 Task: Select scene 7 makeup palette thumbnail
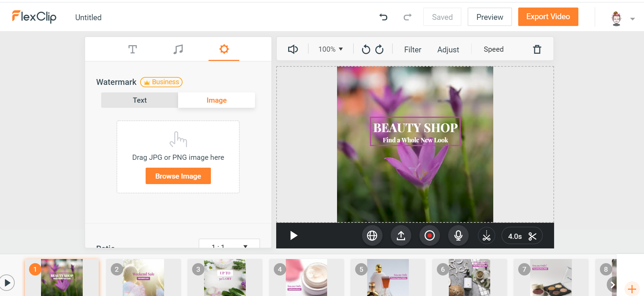point(551,278)
